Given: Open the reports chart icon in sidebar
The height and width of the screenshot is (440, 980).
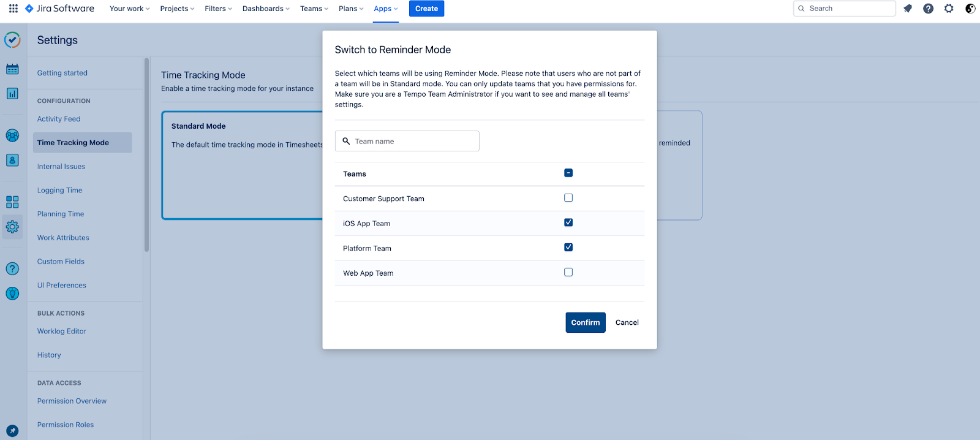Looking at the screenshot, I should (x=12, y=94).
